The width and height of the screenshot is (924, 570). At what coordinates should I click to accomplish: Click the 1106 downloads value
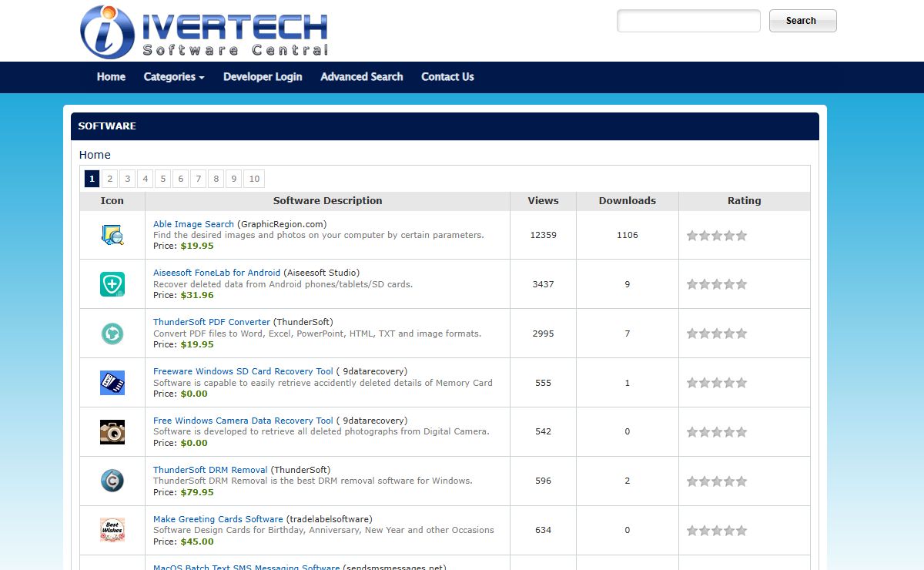[x=628, y=235]
